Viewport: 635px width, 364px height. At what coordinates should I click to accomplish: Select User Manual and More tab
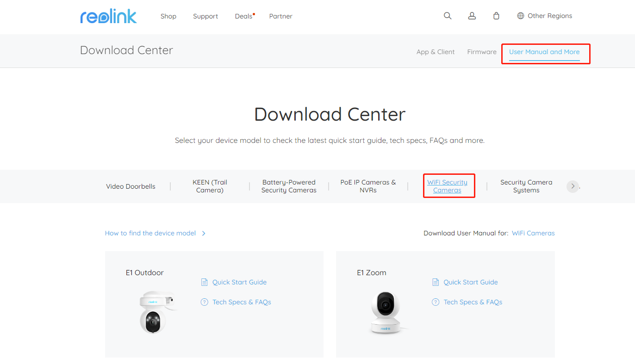tap(544, 52)
